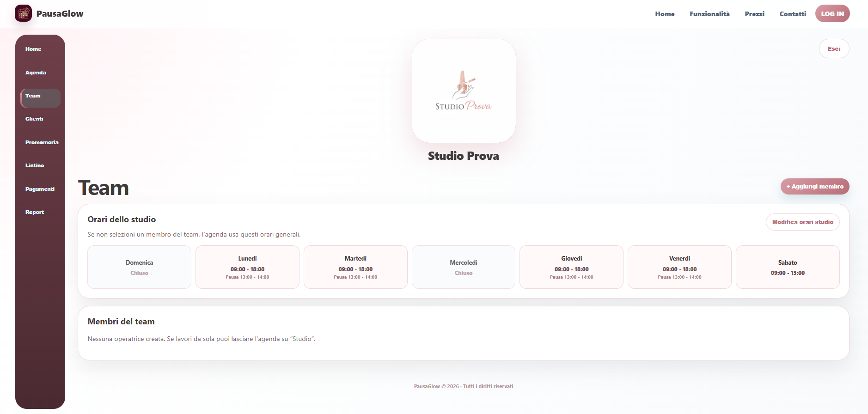Open Home in the top navigation bar
Screen dimensions: 868x414
click(x=665, y=14)
